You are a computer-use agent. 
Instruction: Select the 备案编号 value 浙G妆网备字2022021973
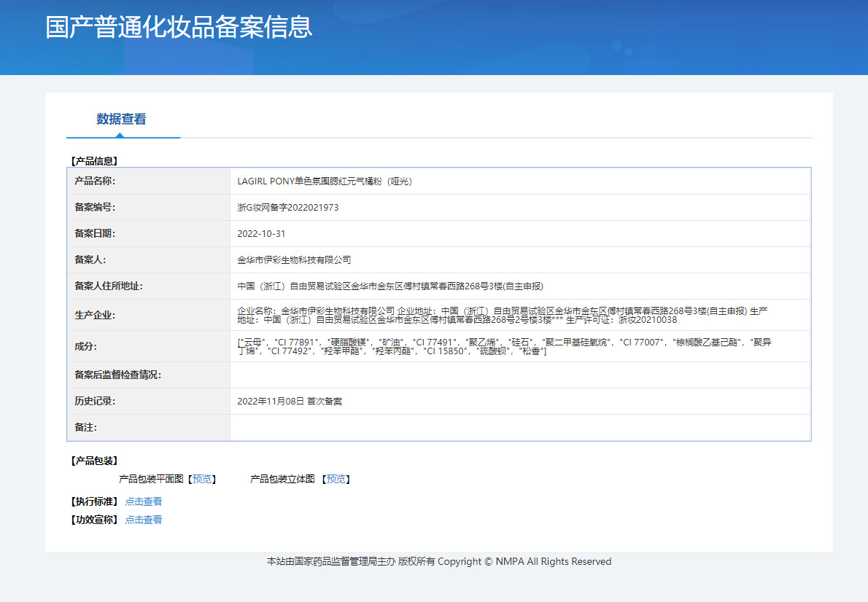coord(287,208)
